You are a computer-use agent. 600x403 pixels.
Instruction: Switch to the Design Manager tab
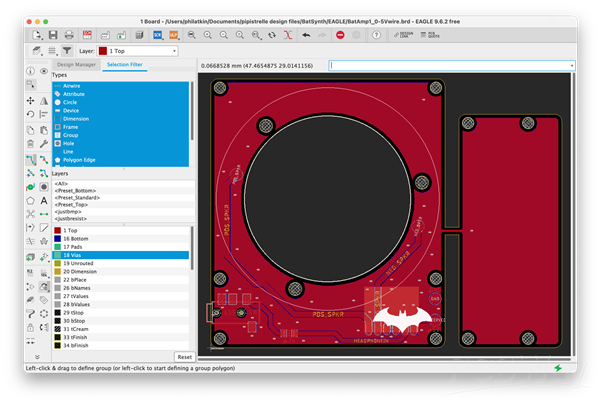tap(75, 65)
